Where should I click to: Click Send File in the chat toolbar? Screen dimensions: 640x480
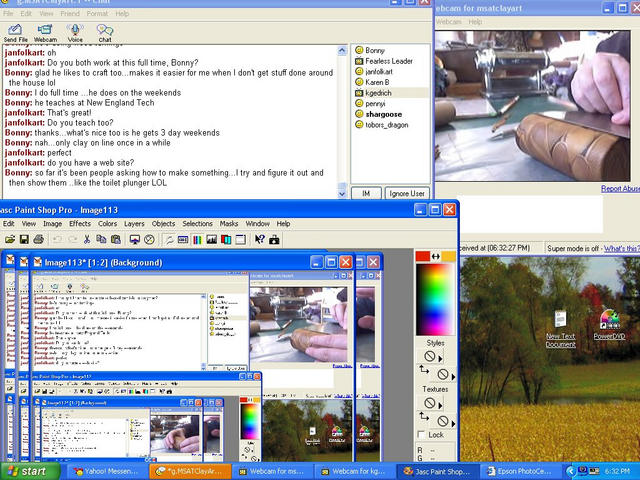coord(16,33)
